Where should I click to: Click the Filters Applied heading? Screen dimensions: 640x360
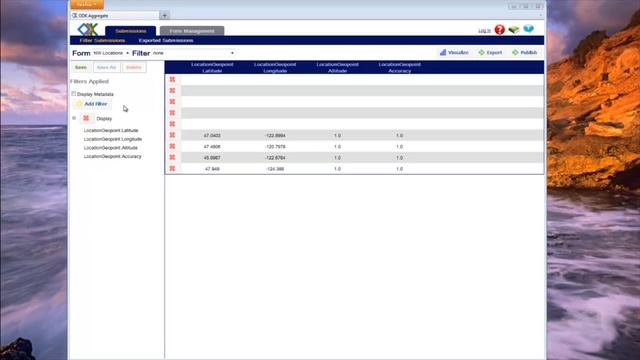[90, 82]
